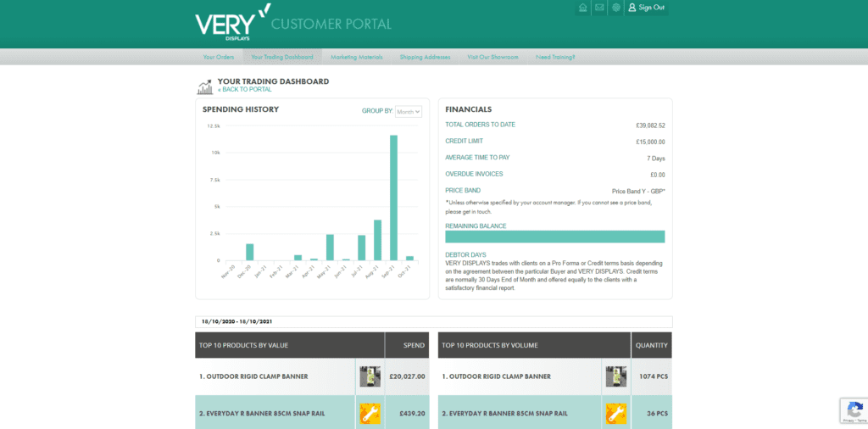868x429 pixels.
Task: Click the £439.20 spend value
Action: [x=412, y=414]
